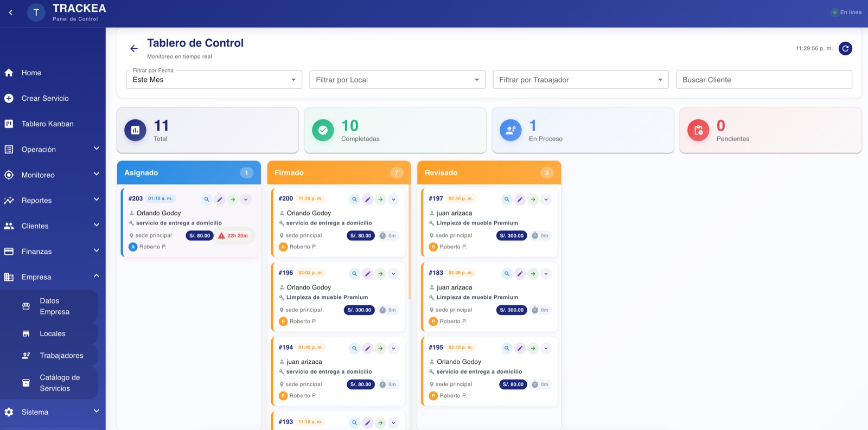Expand the Monitoreo menu
Image resolution: width=868 pixels, height=430 pixels.
click(53, 175)
